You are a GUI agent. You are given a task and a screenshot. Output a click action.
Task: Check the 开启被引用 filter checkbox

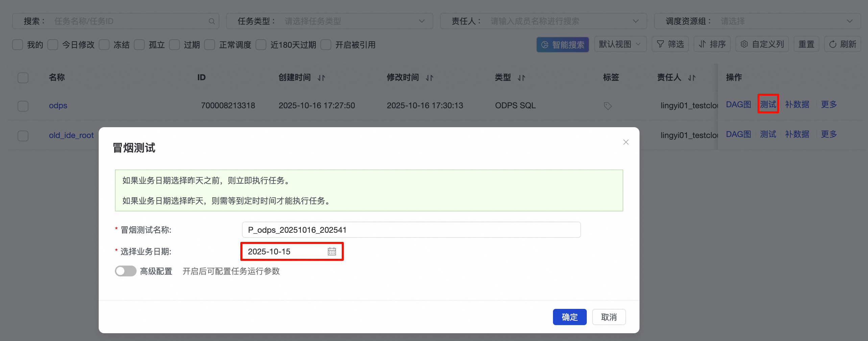pyautogui.click(x=326, y=45)
